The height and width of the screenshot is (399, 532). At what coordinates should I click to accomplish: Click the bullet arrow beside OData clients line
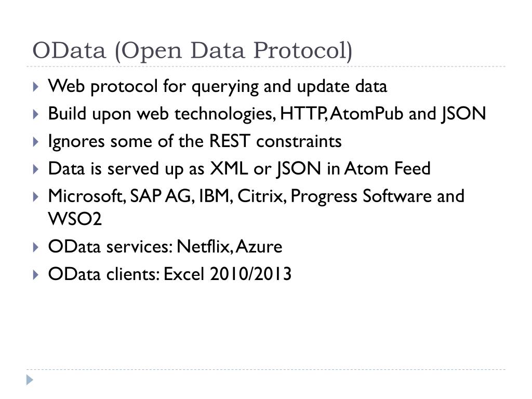point(36,274)
